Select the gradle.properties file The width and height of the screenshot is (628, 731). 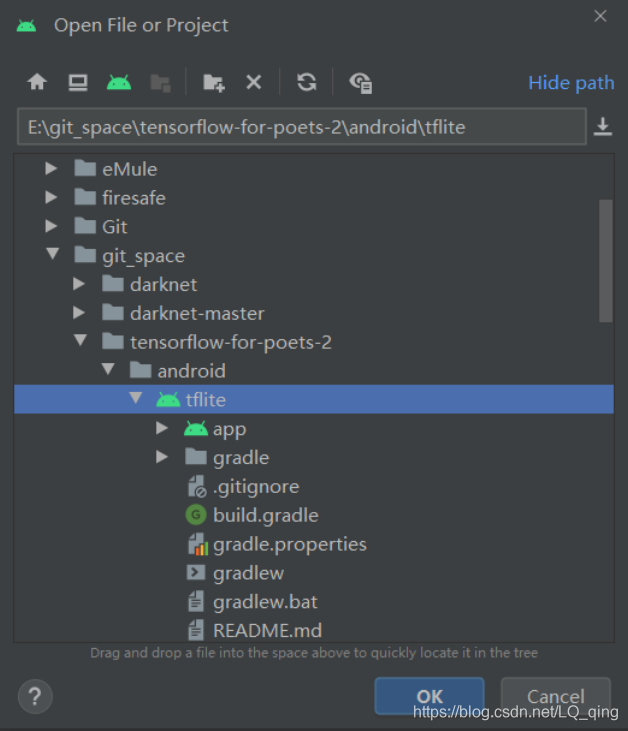click(x=314, y=544)
